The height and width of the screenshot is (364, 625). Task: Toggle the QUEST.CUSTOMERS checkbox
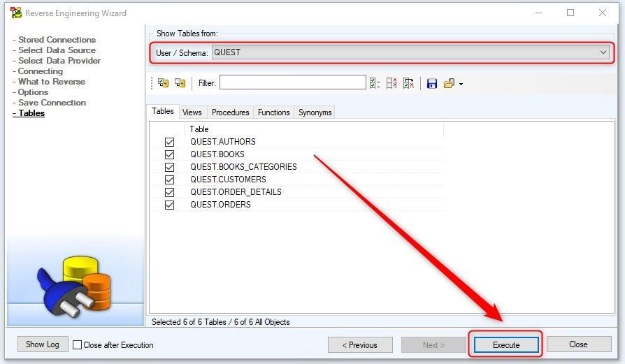click(169, 180)
